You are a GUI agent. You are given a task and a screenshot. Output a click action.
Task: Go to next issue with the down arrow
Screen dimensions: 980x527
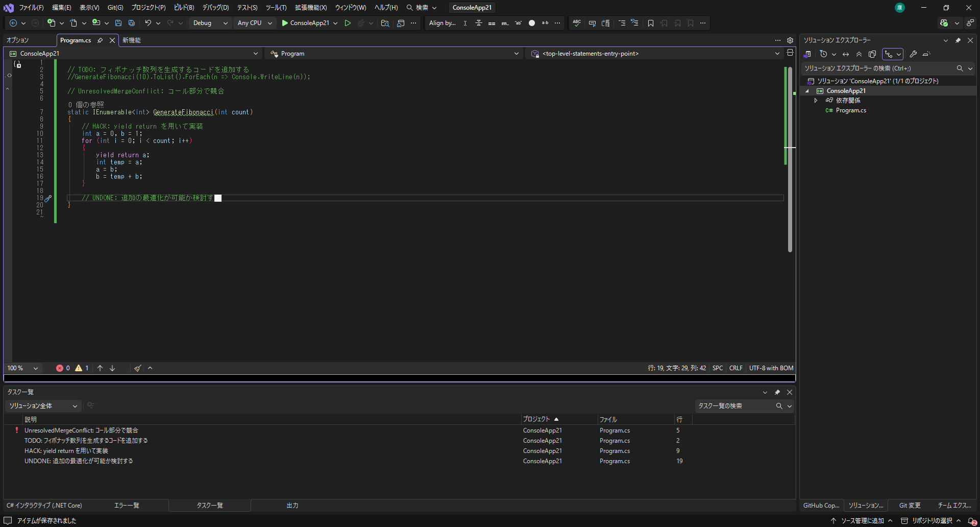pyautogui.click(x=112, y=368)
